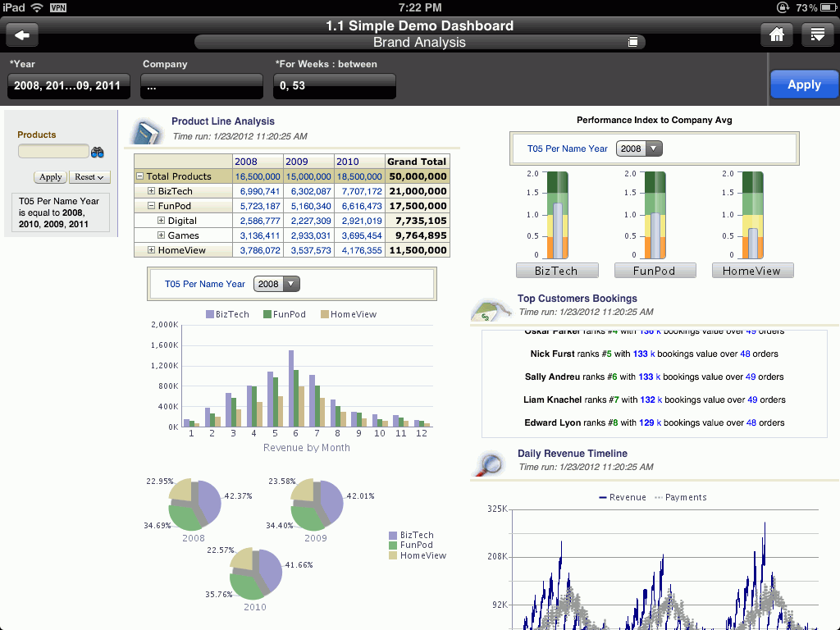The height and width of the screenshot is (630, 840).
Task: Tap the Product Line Analysis book icon
Action: coord(146,130)
